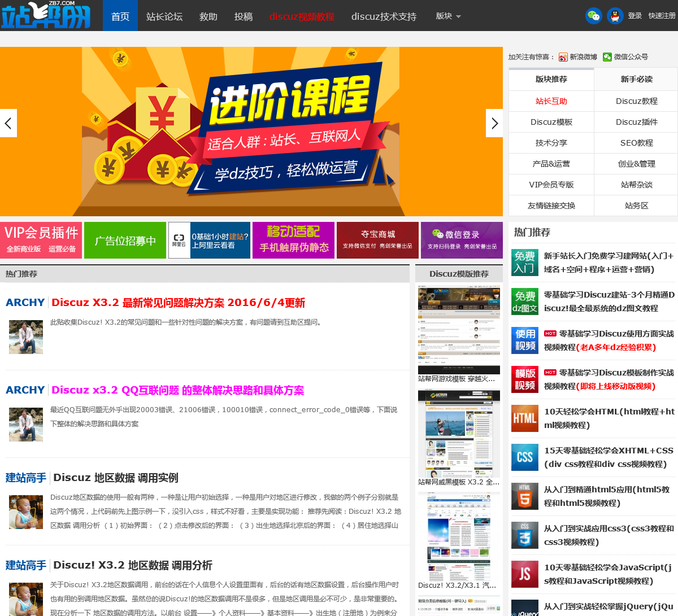Viewport: 678px width, 616px height.
Task: Open 10天轻松学会HTML course link
Action: (x=609, y=418)
